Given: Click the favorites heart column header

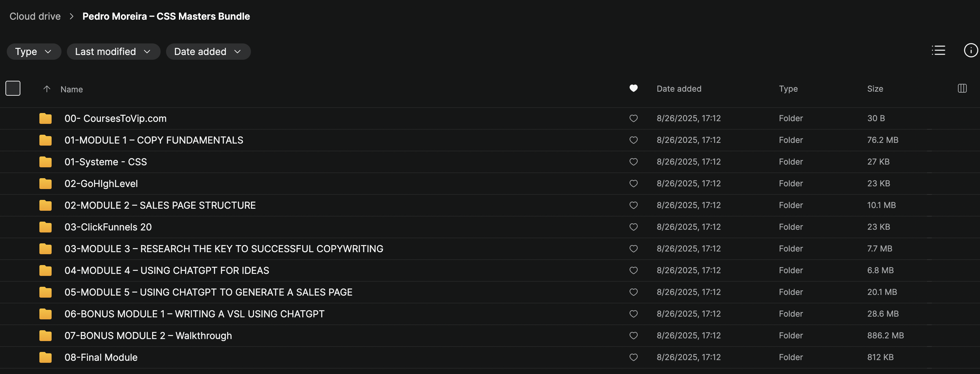Looking at the screenshot, I should tap(633, 89).
